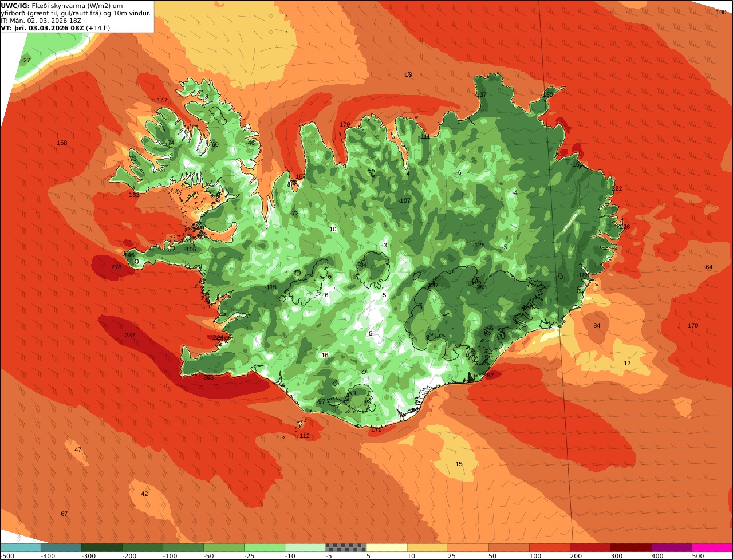Click the map value '-116'
This screenshot has width=733, height=560.
point(270,287)
